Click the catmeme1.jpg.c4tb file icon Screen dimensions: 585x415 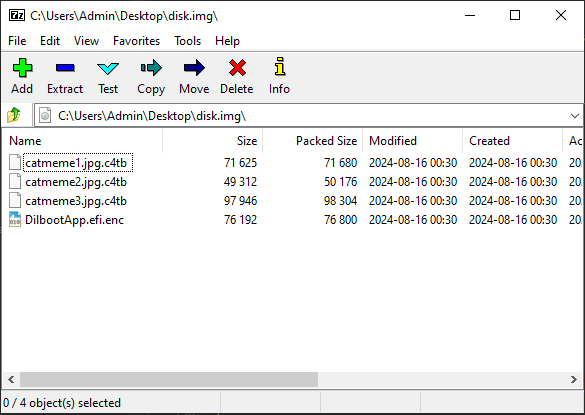point(15,162)
